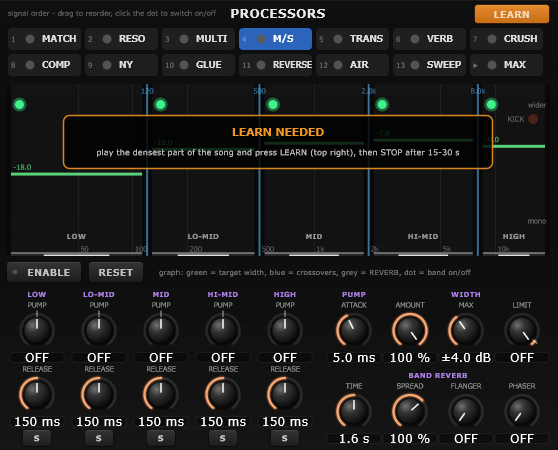This screenshot has width=558, height=450.
Task: Click the LOW band -18.0 width line
Action: coord(77,174)
